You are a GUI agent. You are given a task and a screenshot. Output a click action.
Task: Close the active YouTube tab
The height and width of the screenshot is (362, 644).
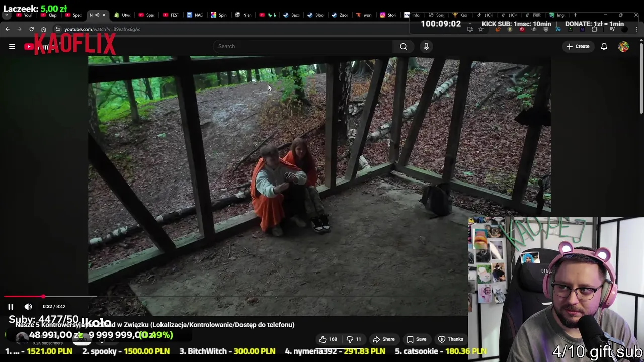(x=104, y=15)
